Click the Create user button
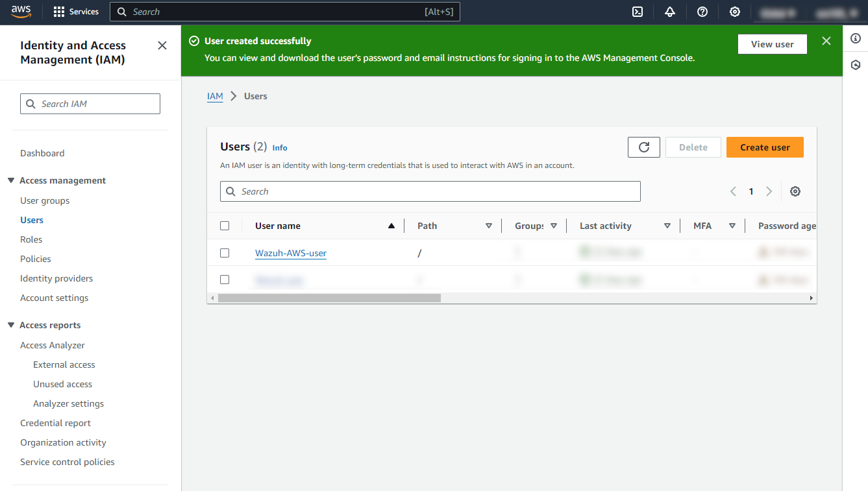The image size is (868, 491). 765,147
